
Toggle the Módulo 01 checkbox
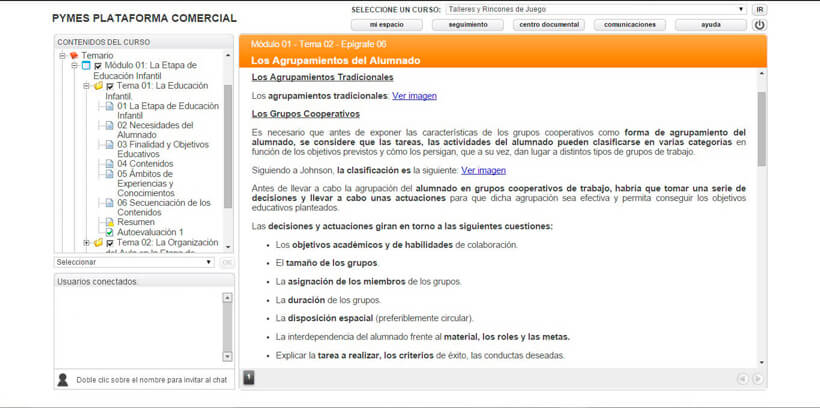98,66
